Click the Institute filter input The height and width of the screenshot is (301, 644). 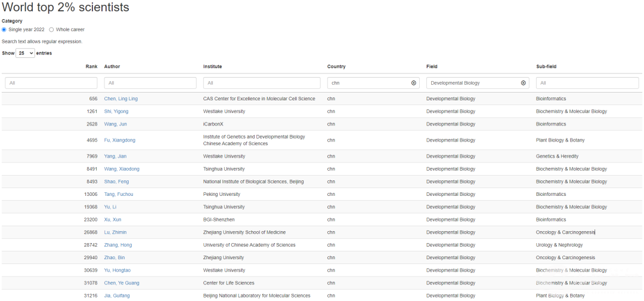[x=262, y=83]
